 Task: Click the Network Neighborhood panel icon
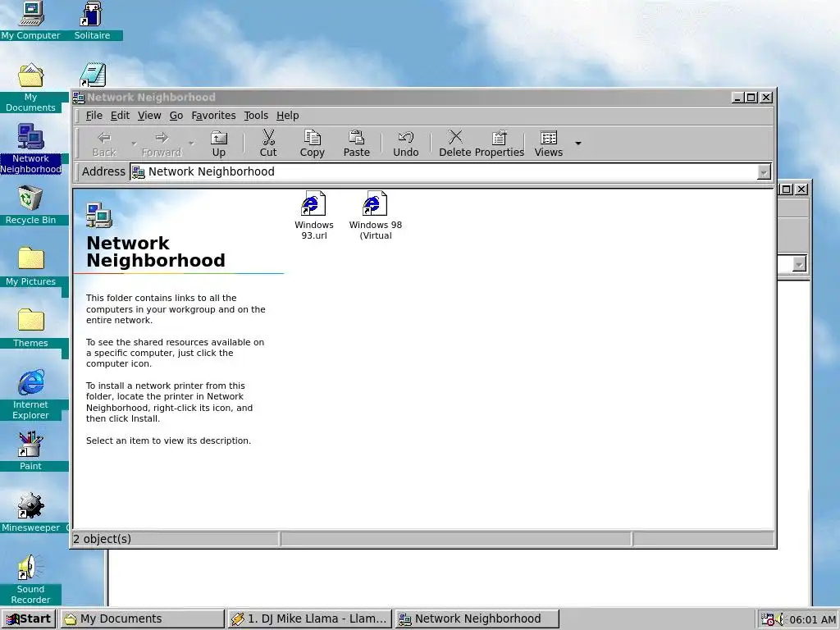pos(99,215)
